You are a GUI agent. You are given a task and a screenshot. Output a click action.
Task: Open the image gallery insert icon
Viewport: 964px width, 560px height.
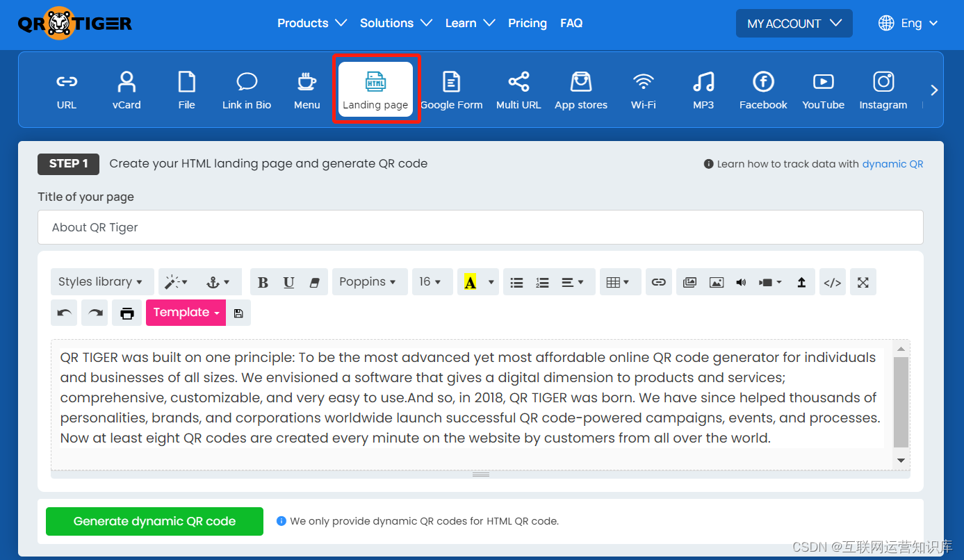[689, 282]
